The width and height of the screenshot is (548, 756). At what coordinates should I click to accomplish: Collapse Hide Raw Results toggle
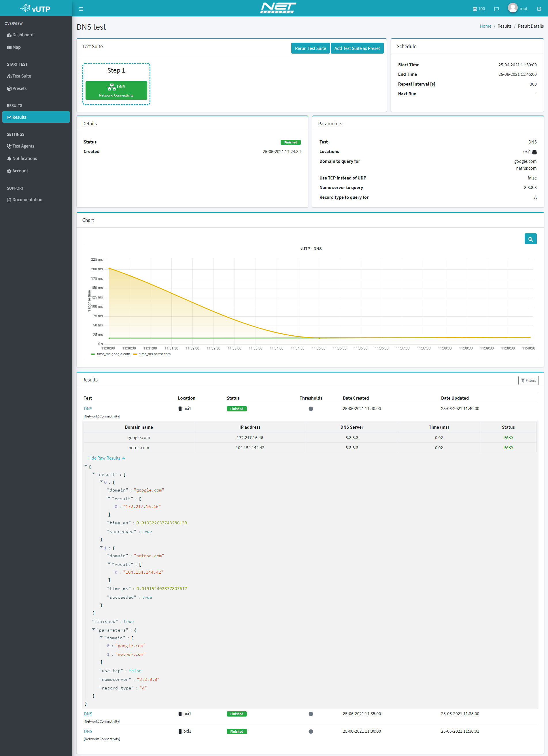[x=106, y=458]
